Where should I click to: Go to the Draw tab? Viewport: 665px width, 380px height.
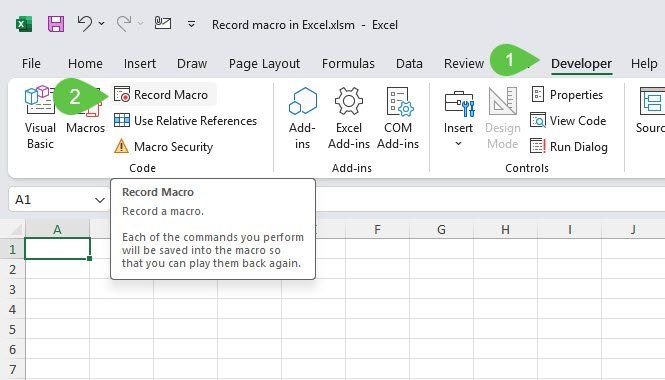click(x=192, y=64)
